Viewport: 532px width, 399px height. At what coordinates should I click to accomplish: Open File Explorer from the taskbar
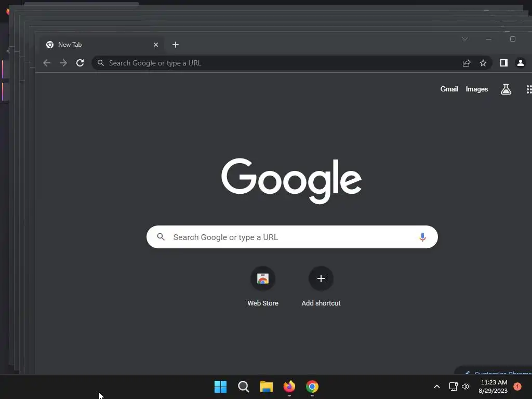(x=267, y=387)
